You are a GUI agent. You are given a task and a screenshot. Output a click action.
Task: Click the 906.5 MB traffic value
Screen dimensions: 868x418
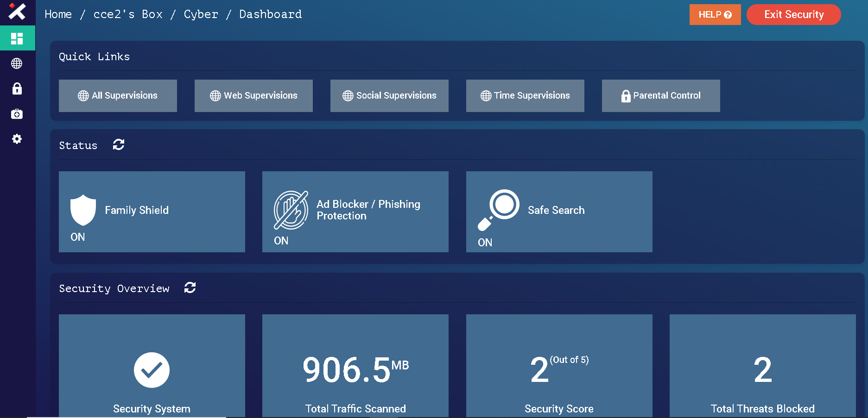[x=355, y=369]
